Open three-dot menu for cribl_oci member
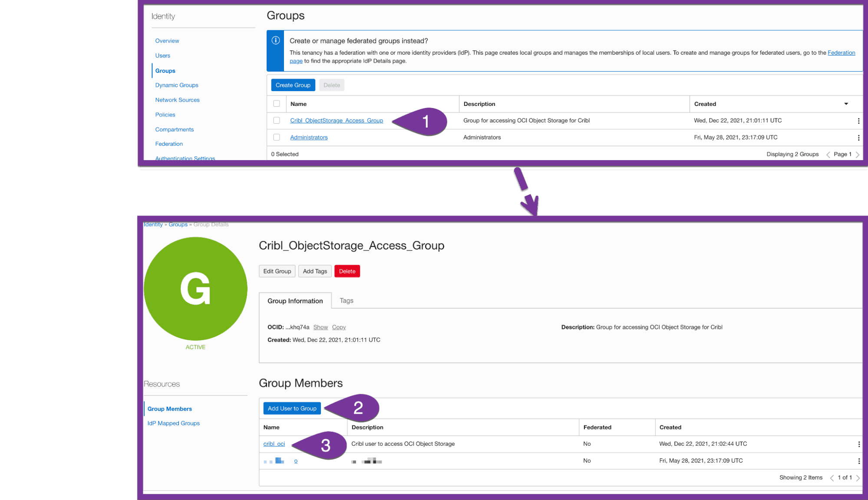 point(858,444)
